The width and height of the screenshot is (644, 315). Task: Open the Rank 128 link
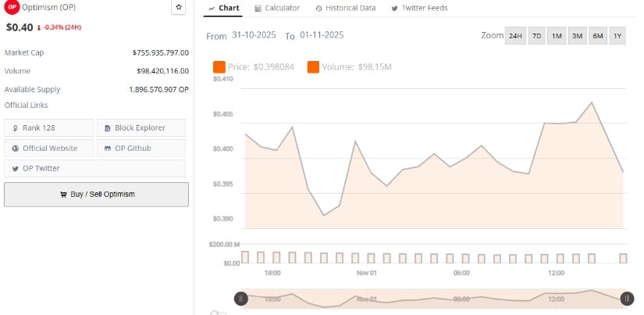point(49,127)
